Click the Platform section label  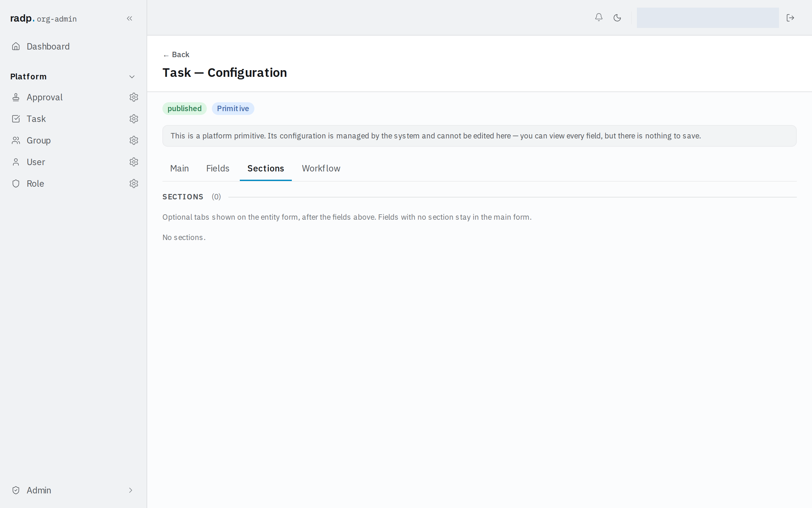[x=29, y=77]
